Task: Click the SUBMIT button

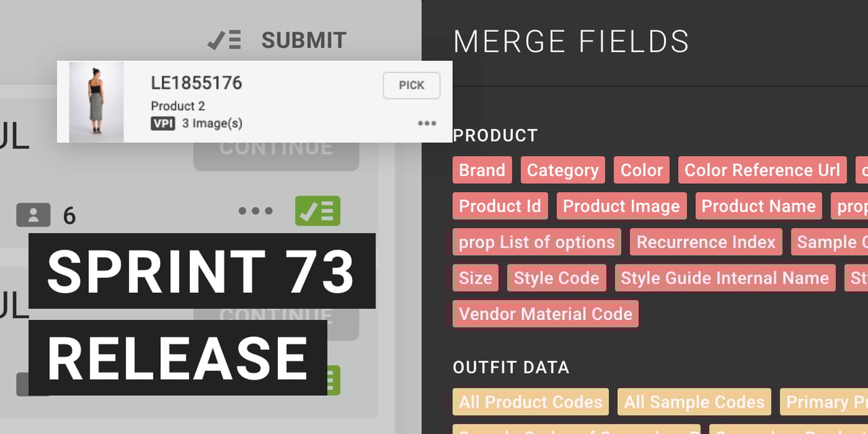Action: pyautogui.click(x=304, y=41)
